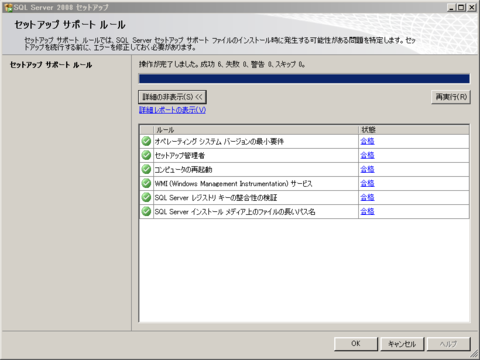Image resolution: width=480 pixels, height=360 pixels.
Task: Open 合格 link for インストール メディア rule
Action: click(367, 211)
